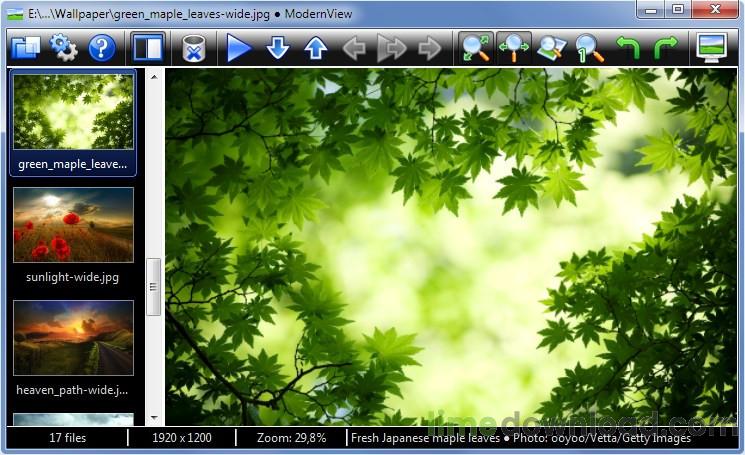
Task: Go to next image using the down arrow
Action: pos(278,47)
